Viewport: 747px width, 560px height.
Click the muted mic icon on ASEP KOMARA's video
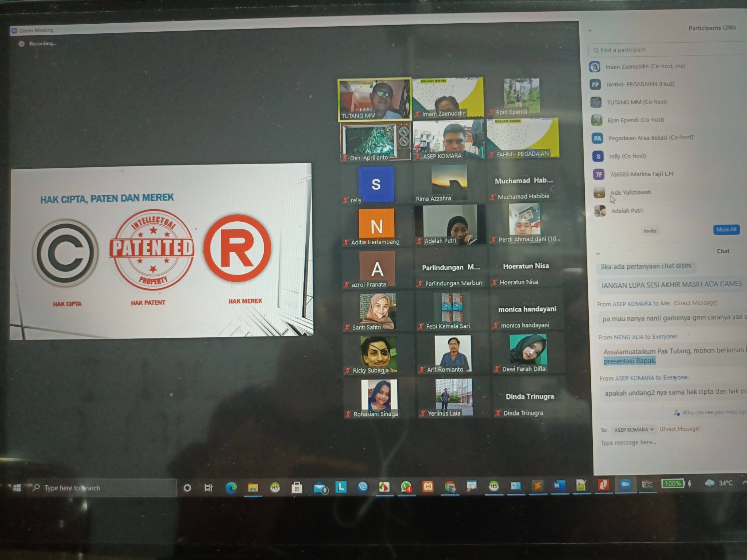point(418,157)
